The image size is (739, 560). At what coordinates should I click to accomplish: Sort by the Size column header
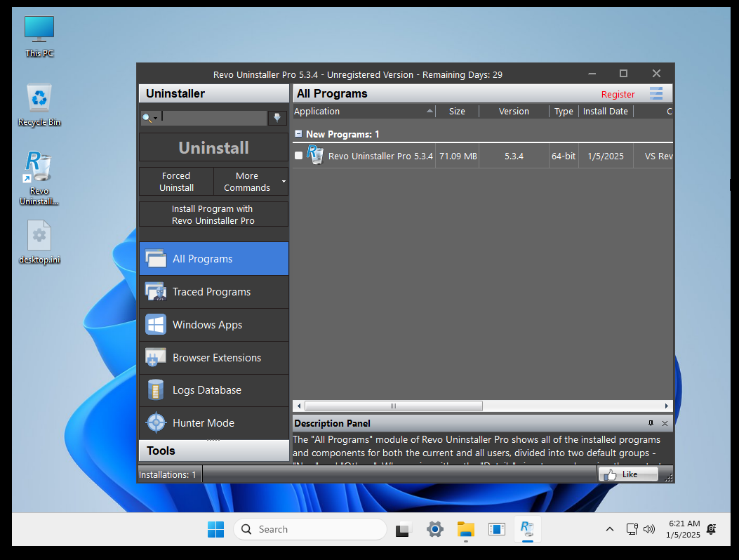(x=457, y=112)
